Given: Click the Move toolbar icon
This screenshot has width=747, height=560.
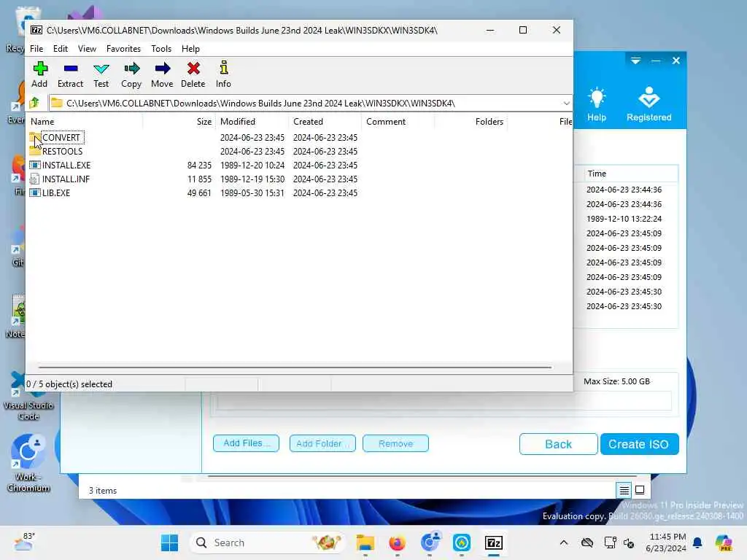Looking at the screenshot, I should point(162,74).
